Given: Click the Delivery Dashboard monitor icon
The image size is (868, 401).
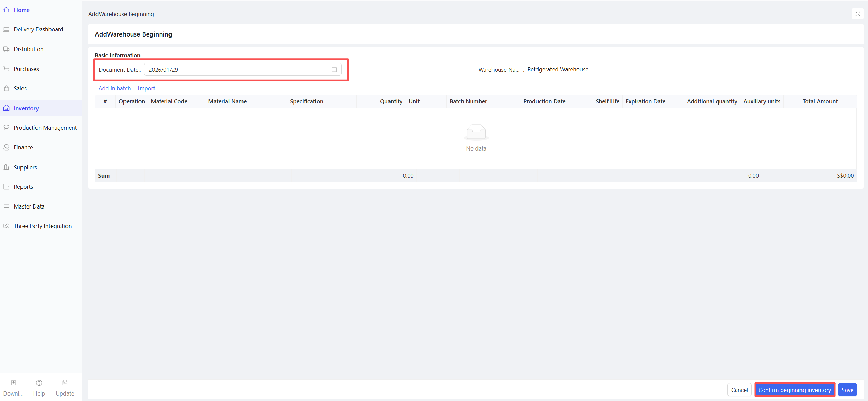Looking at the screenshot, I should click(x=6, y=29).
